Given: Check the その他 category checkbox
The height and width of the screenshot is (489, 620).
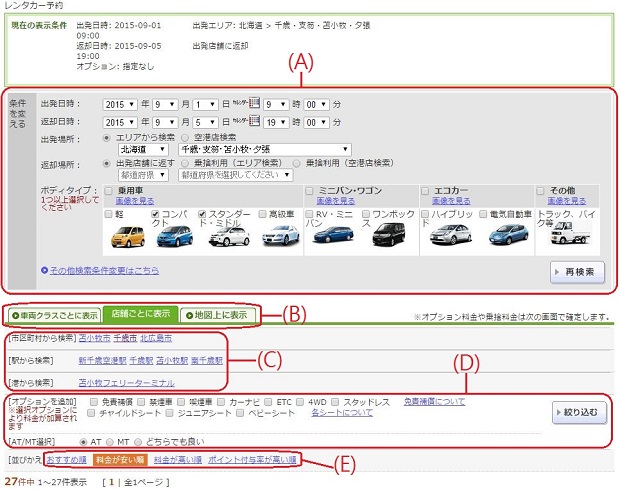Looking at the screenshot, I should coord(540,191).
